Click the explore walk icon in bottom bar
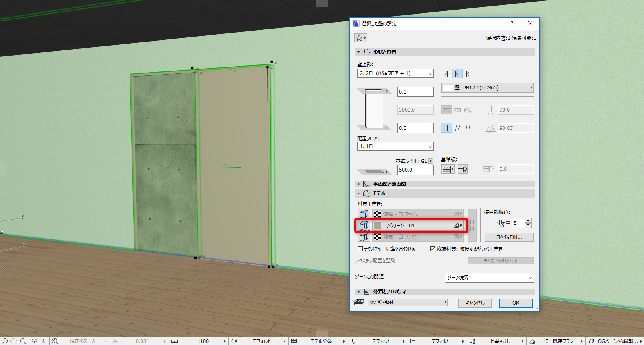Screen dimensions: 644x345 click(x=44, y=341)
